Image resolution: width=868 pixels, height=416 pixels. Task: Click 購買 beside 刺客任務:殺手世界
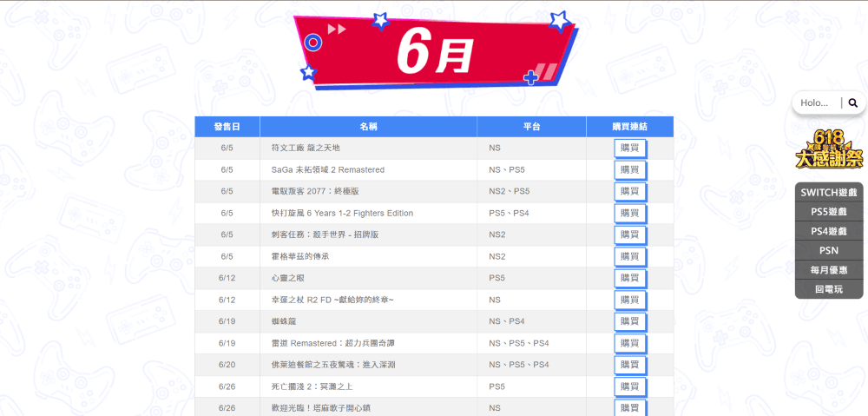[629, 234]
